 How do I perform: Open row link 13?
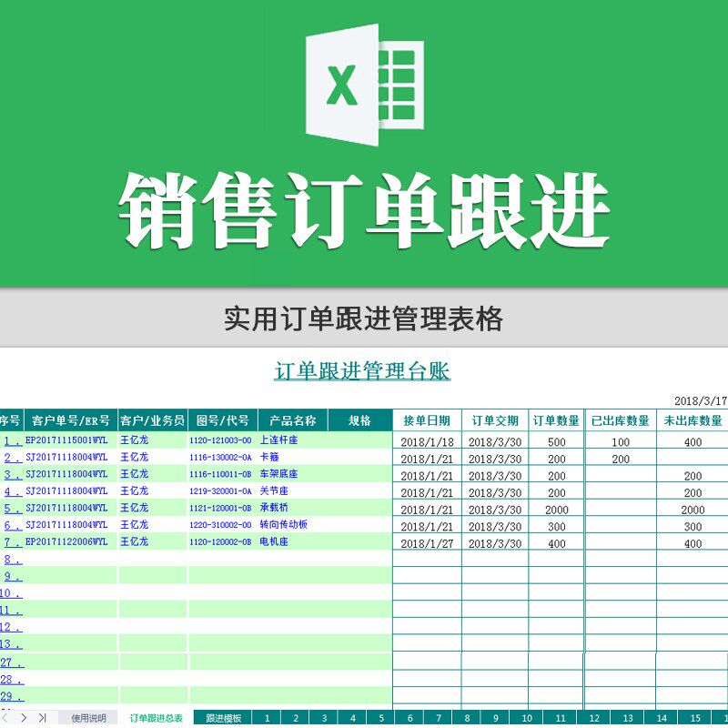click(x=11, y=644)
